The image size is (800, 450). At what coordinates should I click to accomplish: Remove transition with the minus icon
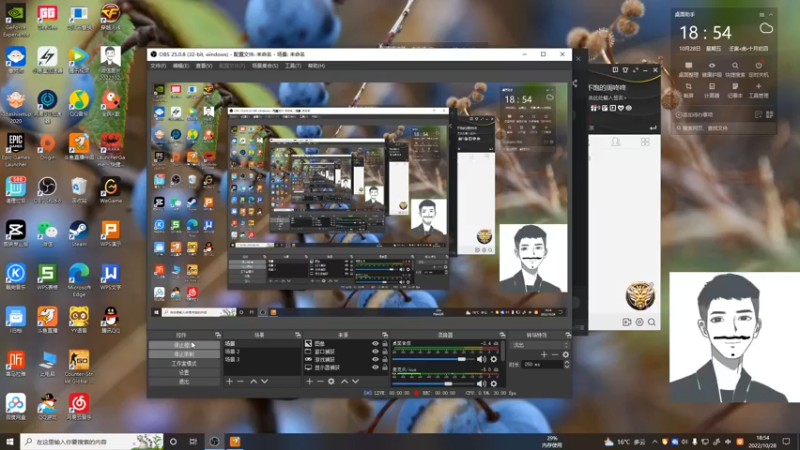coord(555,355)
